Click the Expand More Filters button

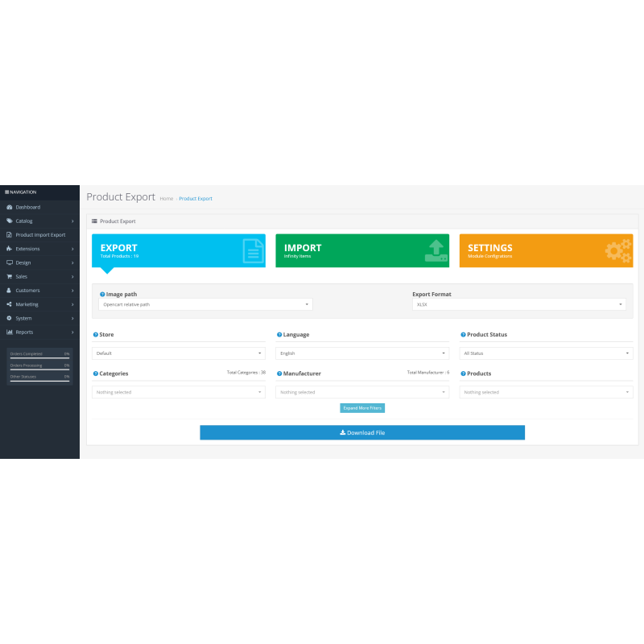[x=362, y=407]
